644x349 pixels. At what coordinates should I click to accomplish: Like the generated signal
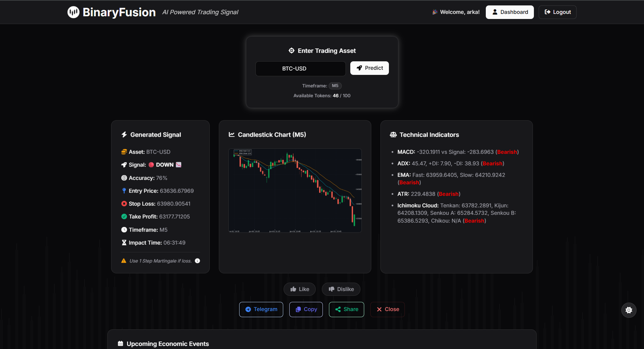(299, 289)
